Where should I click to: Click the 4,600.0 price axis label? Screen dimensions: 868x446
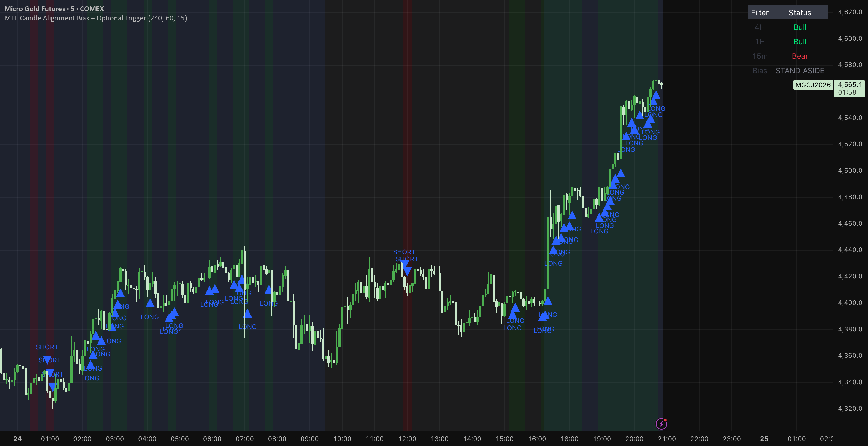850,39
